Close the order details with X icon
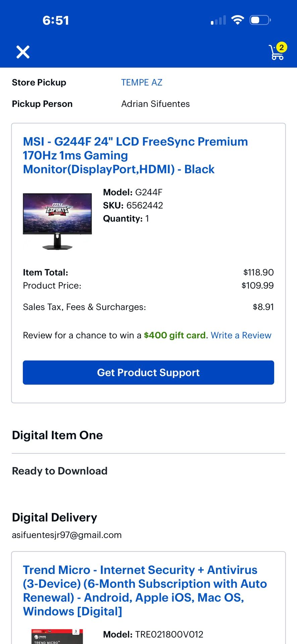Image resolution: width=297 pixels, height=644 pixels. 23,52
